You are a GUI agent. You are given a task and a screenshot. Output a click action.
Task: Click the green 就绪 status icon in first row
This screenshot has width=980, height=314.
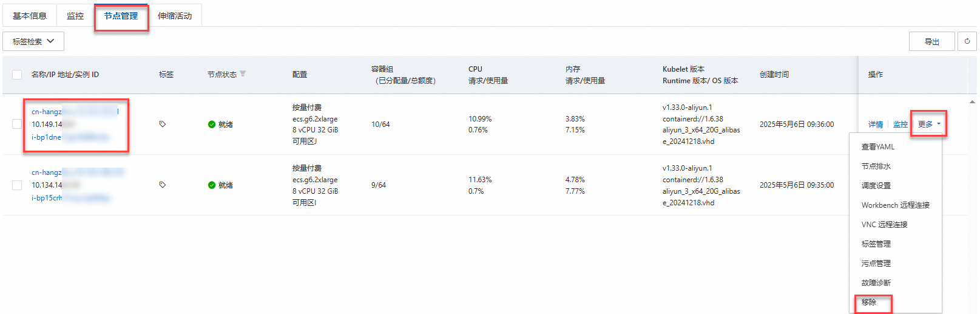(212, 125)
